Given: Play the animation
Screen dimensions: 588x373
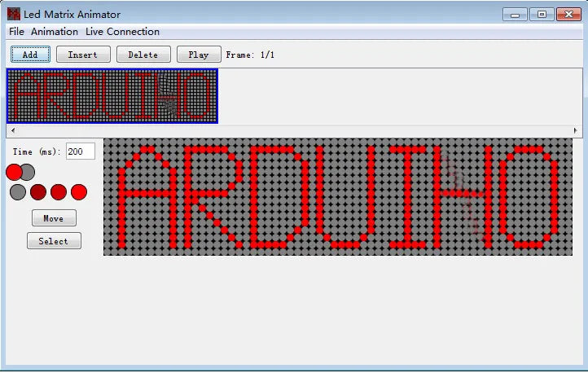Looking at the screenshot, I should click(198, 55).
